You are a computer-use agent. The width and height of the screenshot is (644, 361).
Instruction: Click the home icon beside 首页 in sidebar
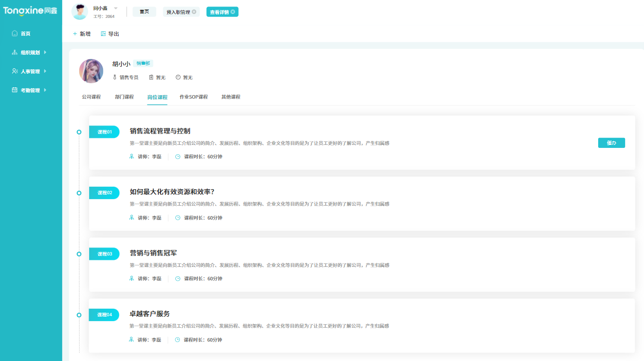click(14, 33)
